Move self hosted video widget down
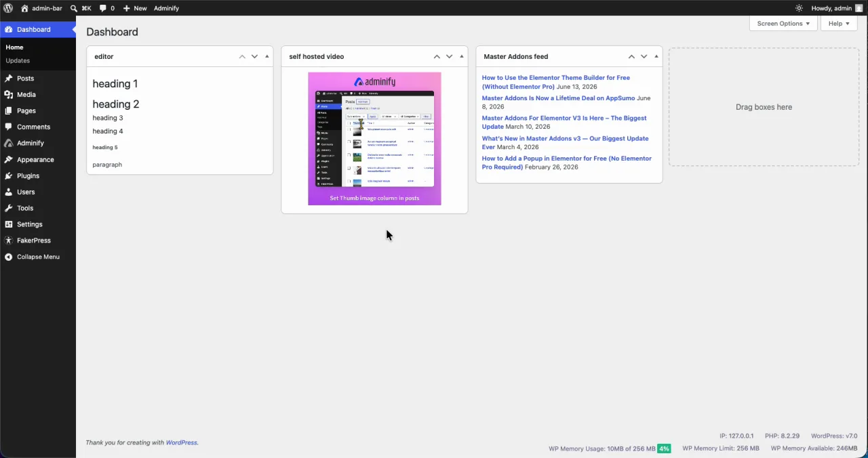 (x=449, y=57)
